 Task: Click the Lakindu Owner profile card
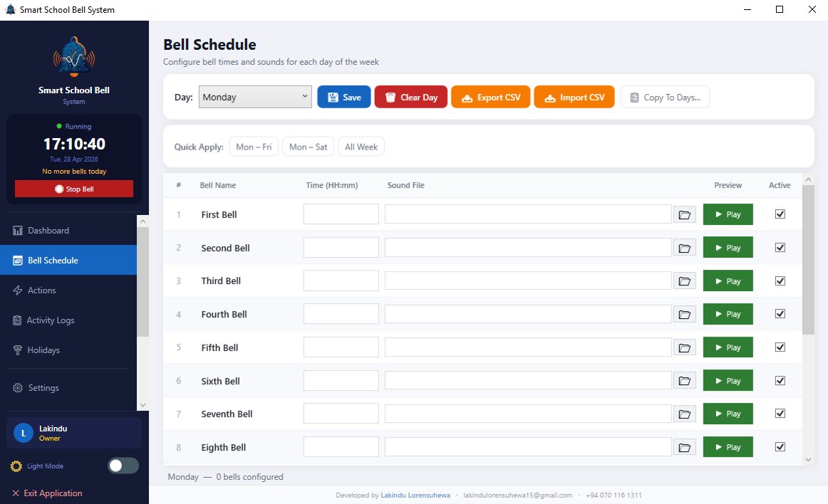74,433
